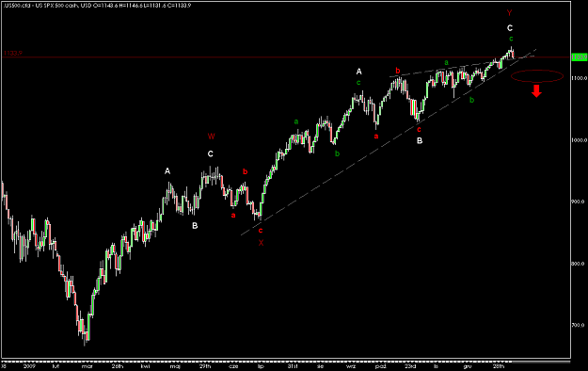Click the 'lis' date axis label
588x371 pixels.
(437, 366)
